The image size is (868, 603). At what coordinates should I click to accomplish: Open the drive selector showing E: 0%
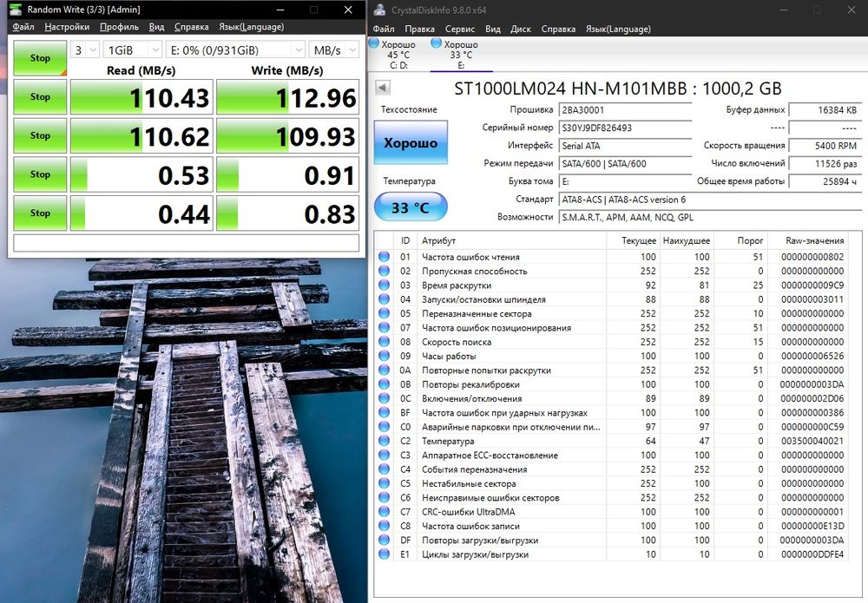[235, 50]
